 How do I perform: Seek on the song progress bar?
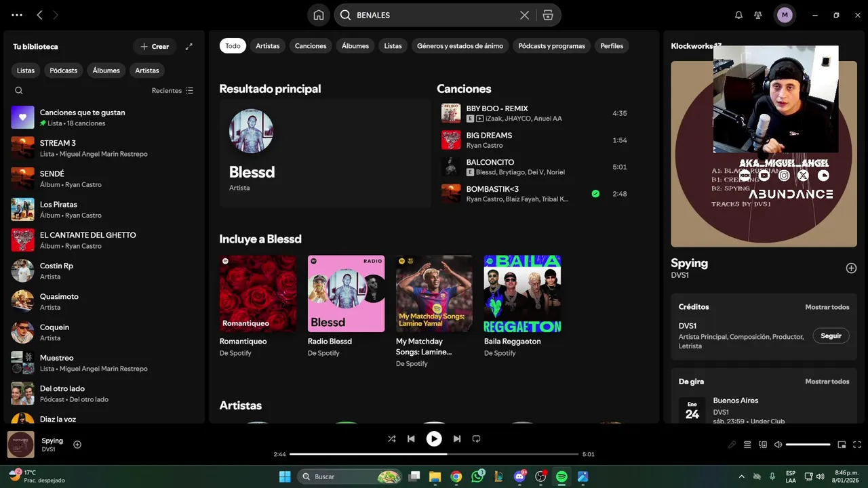click(x=434, y=454)
